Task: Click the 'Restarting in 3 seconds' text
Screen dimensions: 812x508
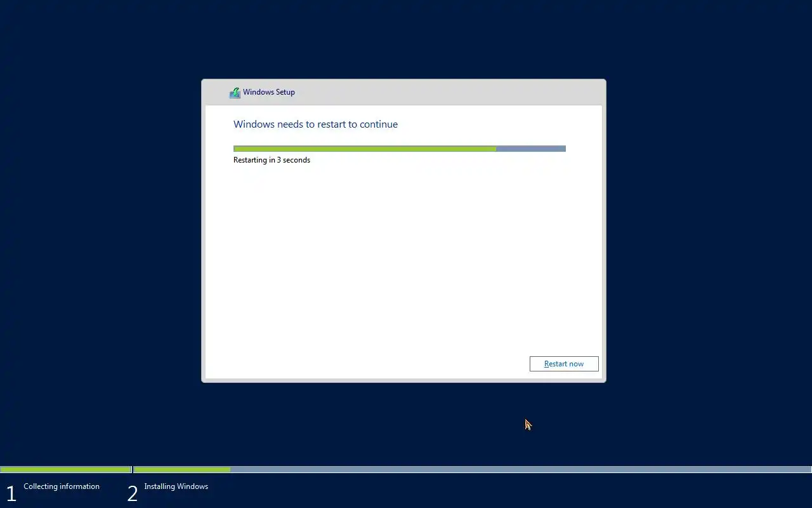Action: (272, 160)
